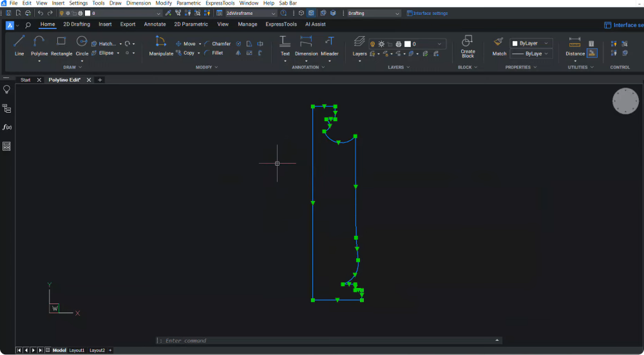Click the Create Block icon
The image size is (644, 355).
coord(468,43)
